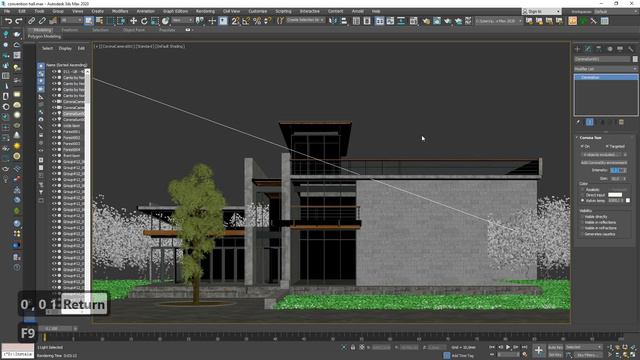
Task: Open the Modify panel tab icon
Action: pyautogui.click(x=588, y=49)
